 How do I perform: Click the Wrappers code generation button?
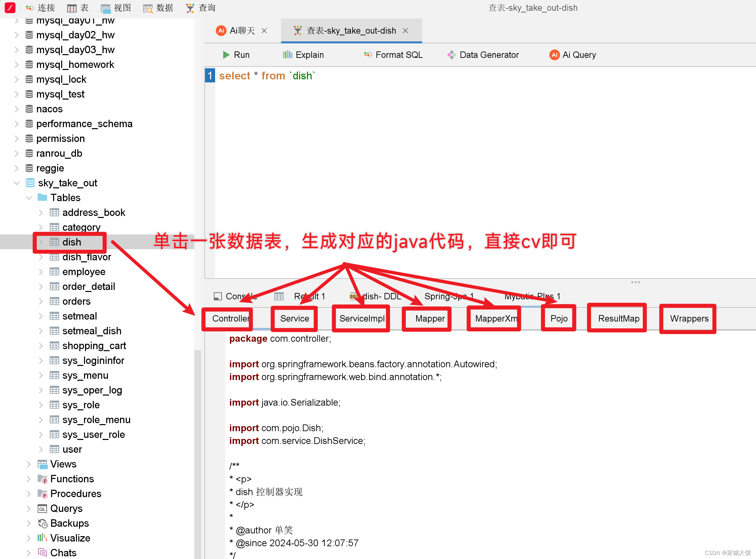point(689,319)
